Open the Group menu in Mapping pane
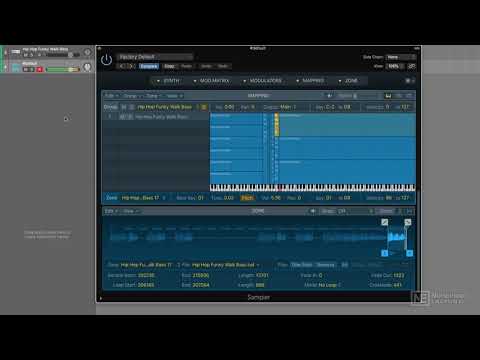480x360 pixels. click(132, 96)
